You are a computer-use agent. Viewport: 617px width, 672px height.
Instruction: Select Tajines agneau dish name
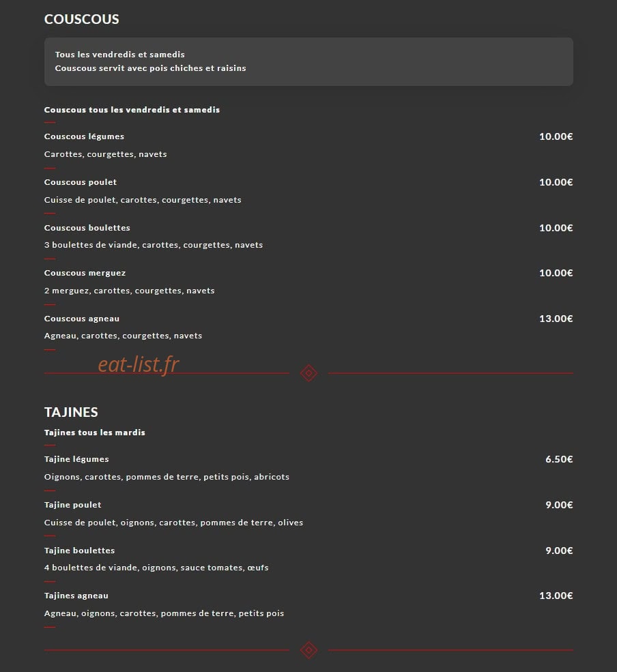[x=76, y=596]
